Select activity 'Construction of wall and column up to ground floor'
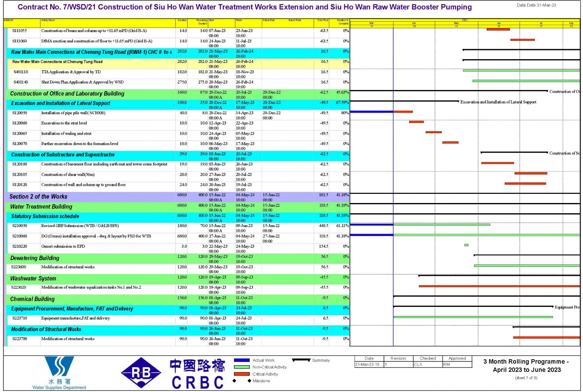This screenshot has height=392, width=583. (x=83, y=185)
